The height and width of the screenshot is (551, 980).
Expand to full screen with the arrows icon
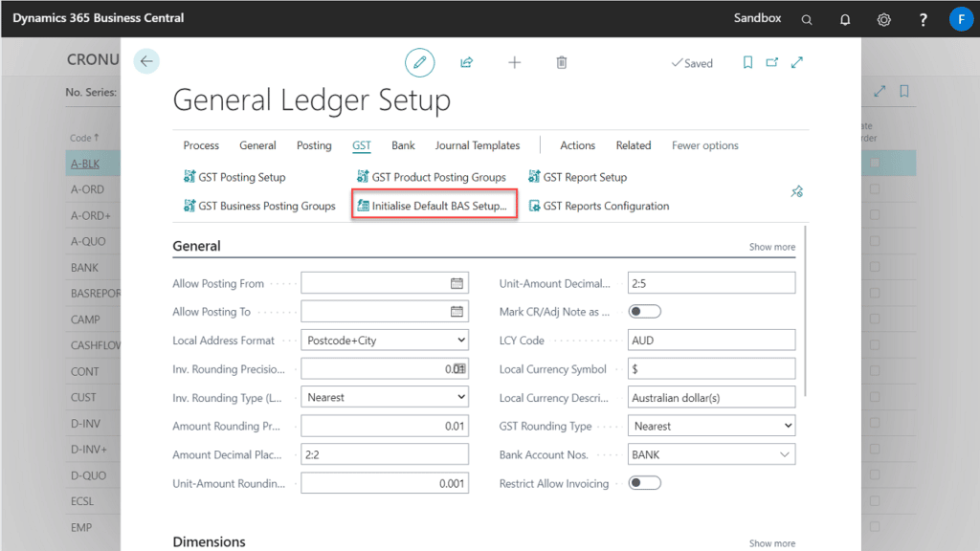pyautogui.click(x=797, y=62)
